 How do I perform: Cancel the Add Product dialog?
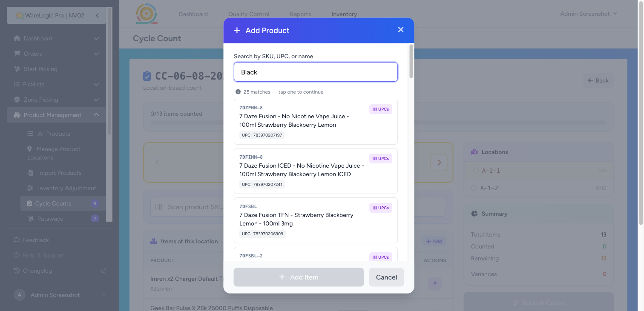pos(386,277)
